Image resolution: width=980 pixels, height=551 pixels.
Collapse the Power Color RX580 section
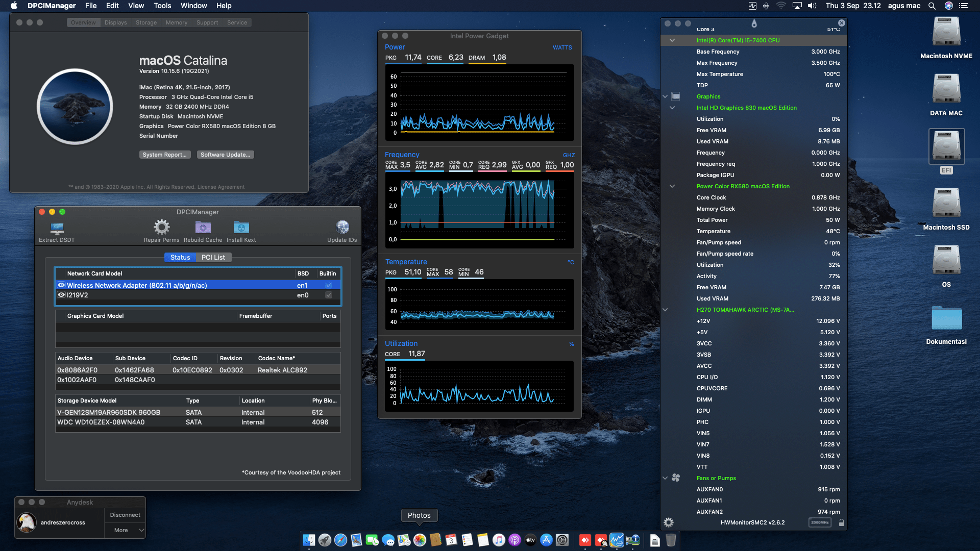coord(672,186)
